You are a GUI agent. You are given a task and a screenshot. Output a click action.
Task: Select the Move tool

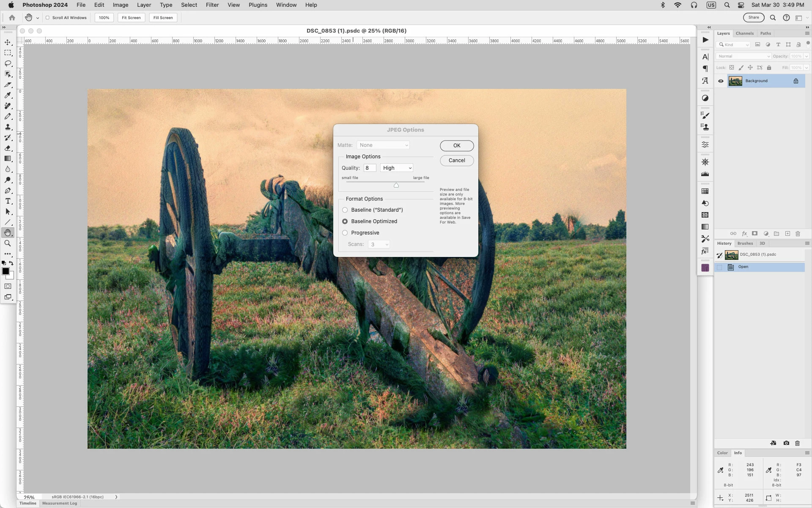[x=8, y=42]
